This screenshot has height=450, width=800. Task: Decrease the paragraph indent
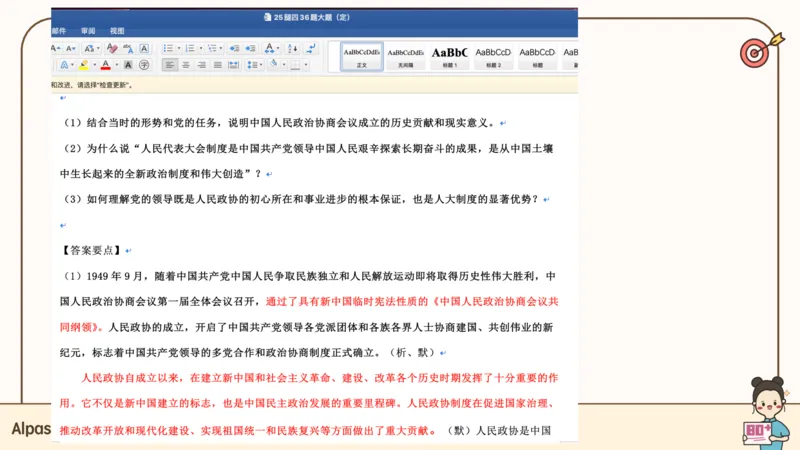point(234,48)
